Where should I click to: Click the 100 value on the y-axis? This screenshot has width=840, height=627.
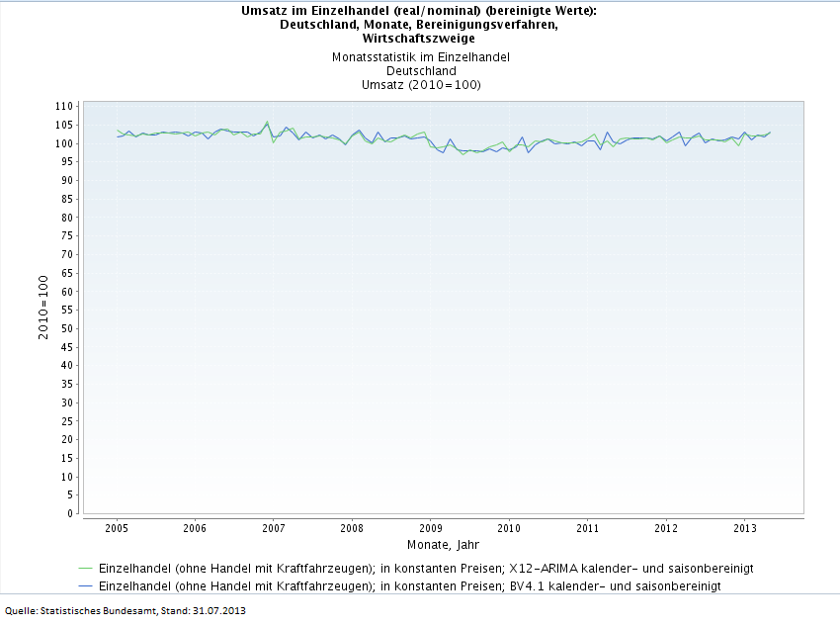coord(64,143)
